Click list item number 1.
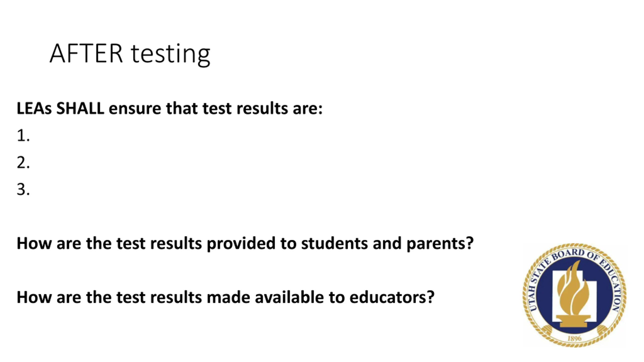644x362 pixels. pyautogui.click(x=23, y=135)
